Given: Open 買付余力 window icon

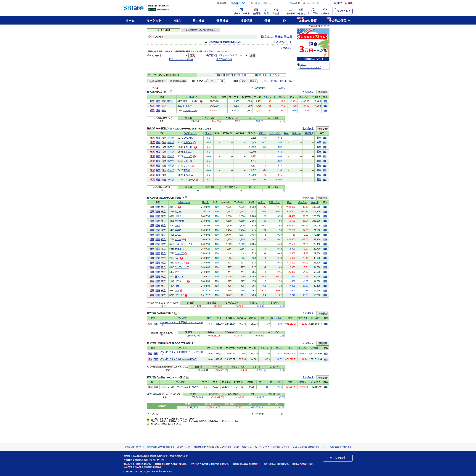Looking at the screenshot, I should click(262, 37).
